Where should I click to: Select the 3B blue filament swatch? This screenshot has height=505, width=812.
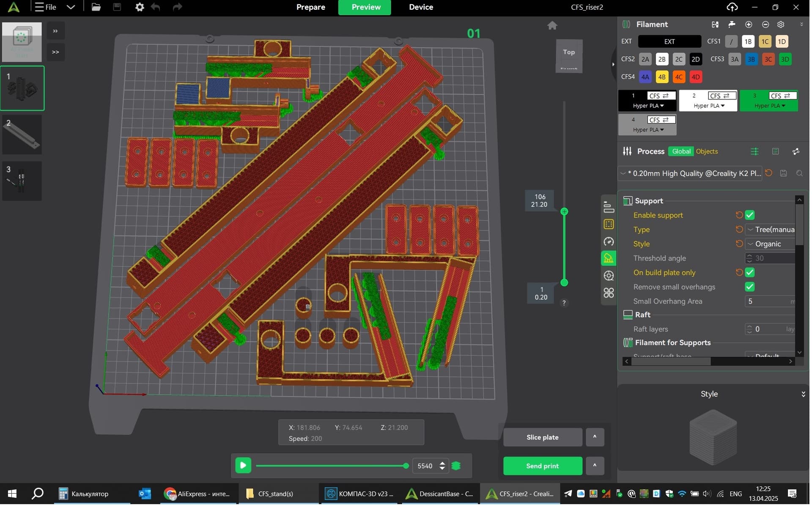752,59
